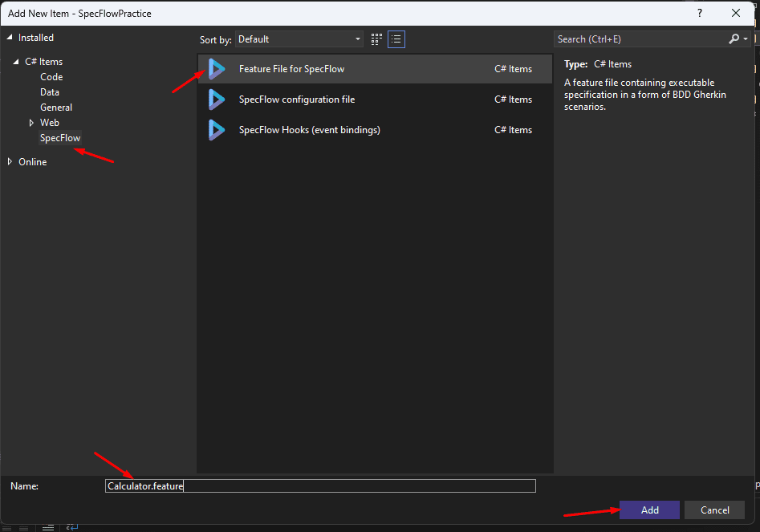This screenshot has width=760, height=532.
Task: Collapse the Installed templates node
Action: pyautogui.click(x=9, y=37)
